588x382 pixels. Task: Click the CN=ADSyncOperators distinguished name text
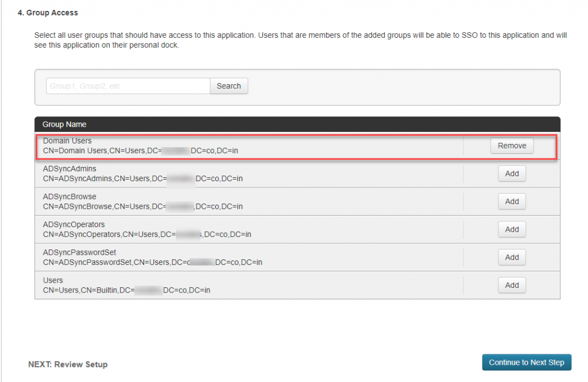point(147,235)
